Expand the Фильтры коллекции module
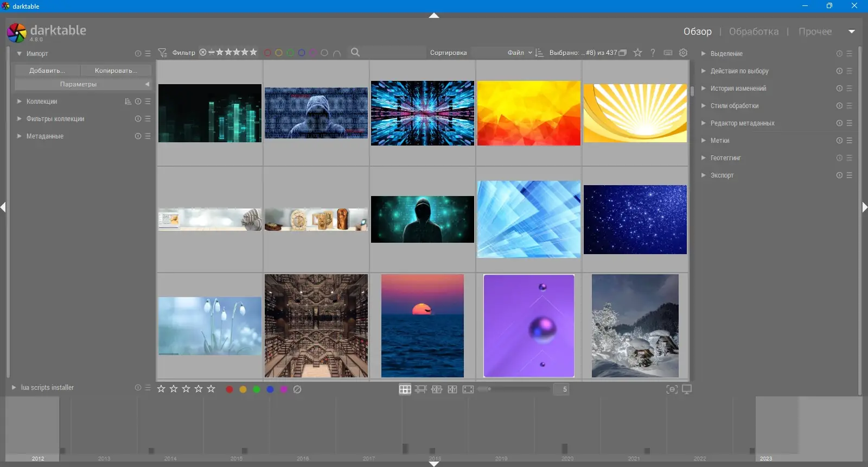 [19, 119]
